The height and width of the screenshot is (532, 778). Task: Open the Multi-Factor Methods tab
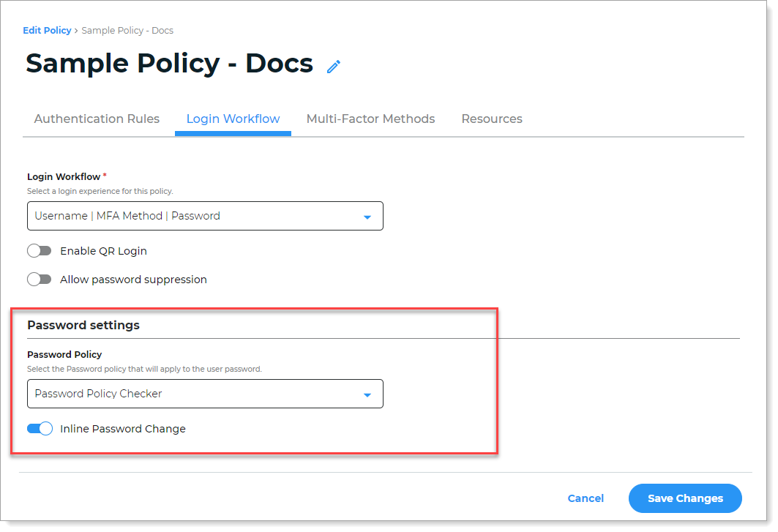pos(370,119)
